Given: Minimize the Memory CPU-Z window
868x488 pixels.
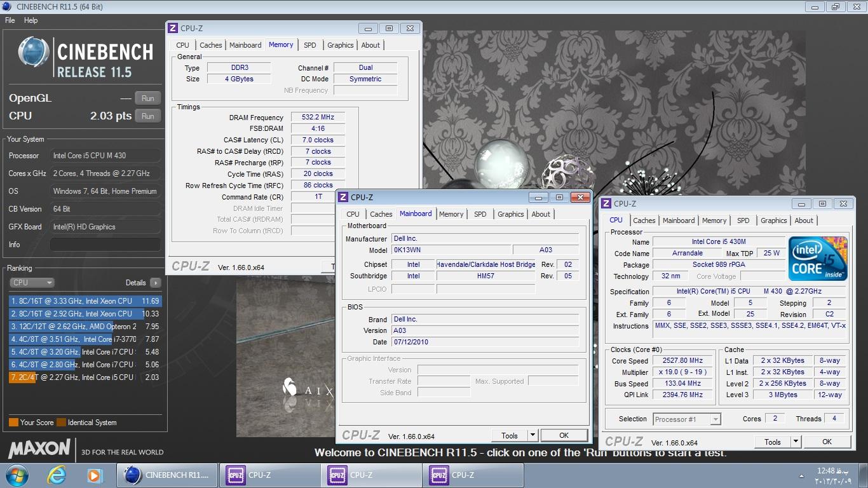Looking at the screenshot, I should pyautogui.click(x=368, y=28).
